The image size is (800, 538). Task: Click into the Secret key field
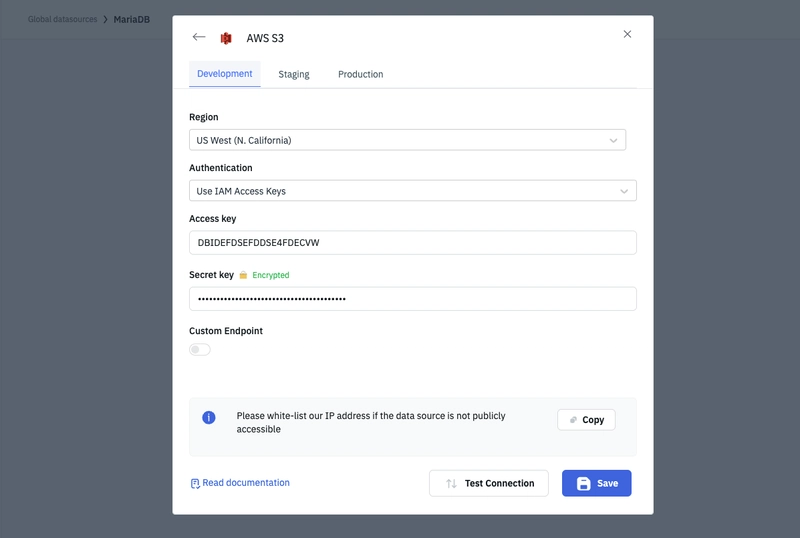(x=413, y=299)
